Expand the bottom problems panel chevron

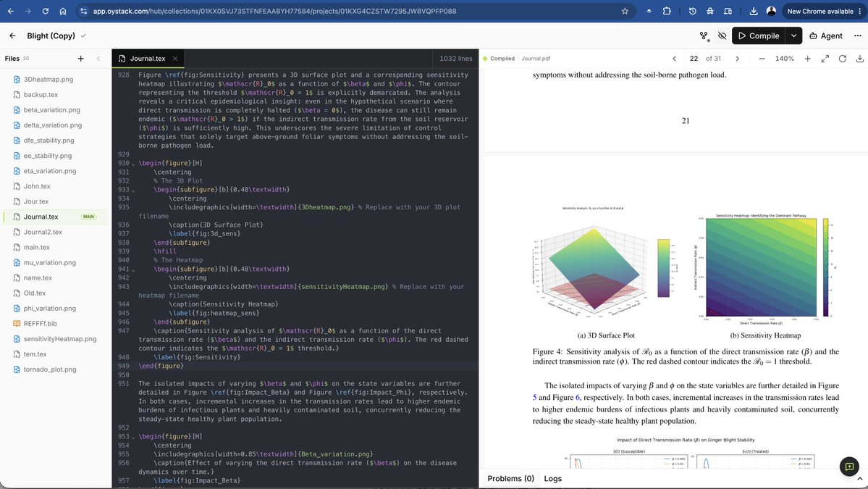pyautogui.click(x=860, y=479)
